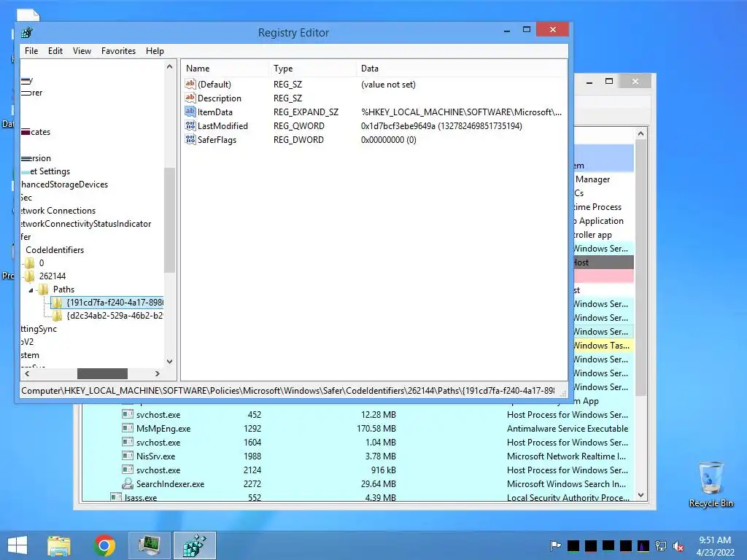This screenshot has width=747, height=560.
Task: Select SearchIndexer.exe in the process list
Action: click(x=170, y=484)
